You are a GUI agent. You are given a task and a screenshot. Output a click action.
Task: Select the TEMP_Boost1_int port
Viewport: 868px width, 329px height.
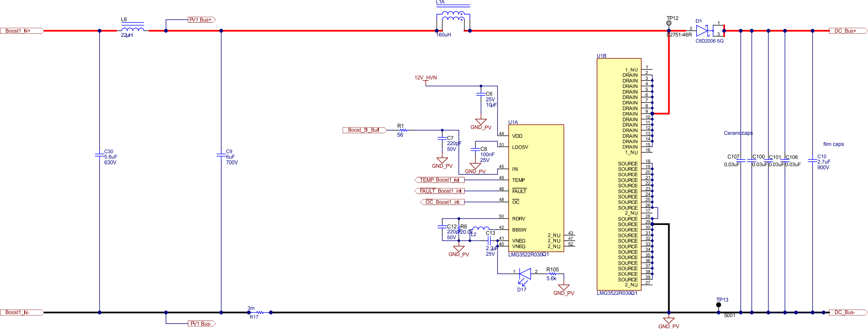click(439, 180)
